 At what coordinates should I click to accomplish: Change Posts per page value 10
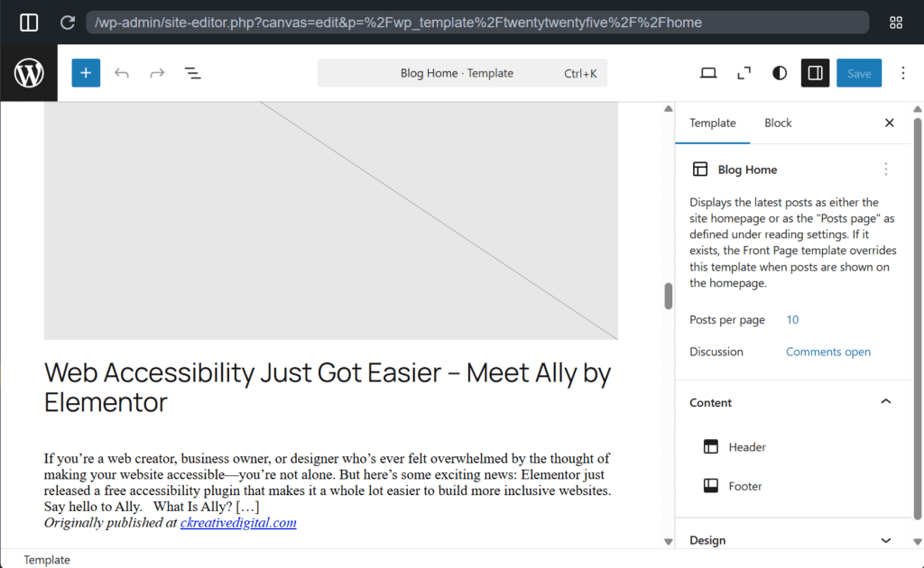(x=792, y=320)
